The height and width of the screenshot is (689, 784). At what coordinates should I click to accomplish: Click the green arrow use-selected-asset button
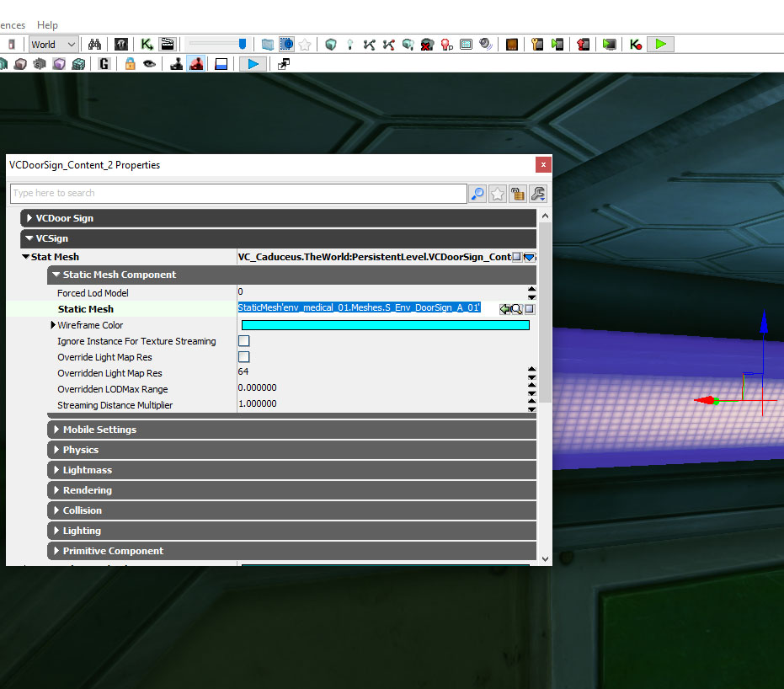click(505, 309)
